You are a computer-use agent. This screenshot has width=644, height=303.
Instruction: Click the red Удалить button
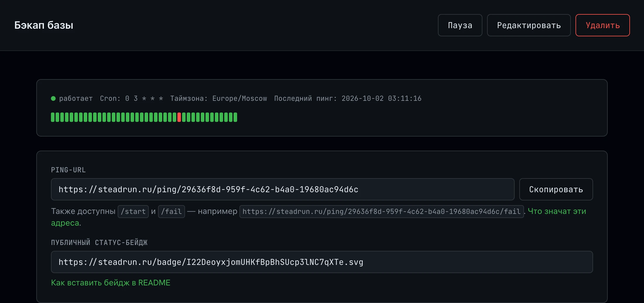pos(602,25)
